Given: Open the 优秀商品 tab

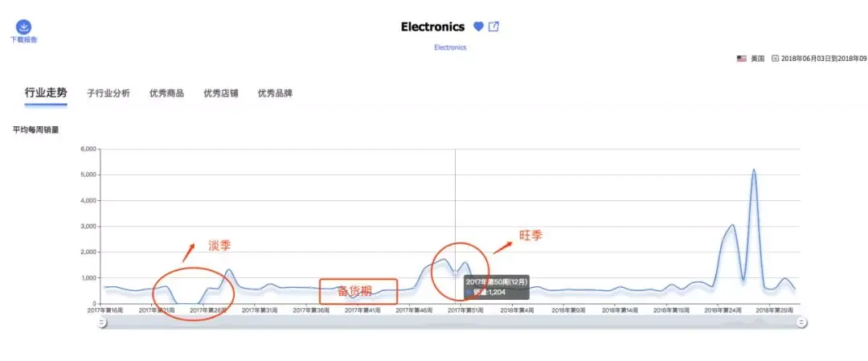Looking at the screenshot, I should tap(166, 93).
